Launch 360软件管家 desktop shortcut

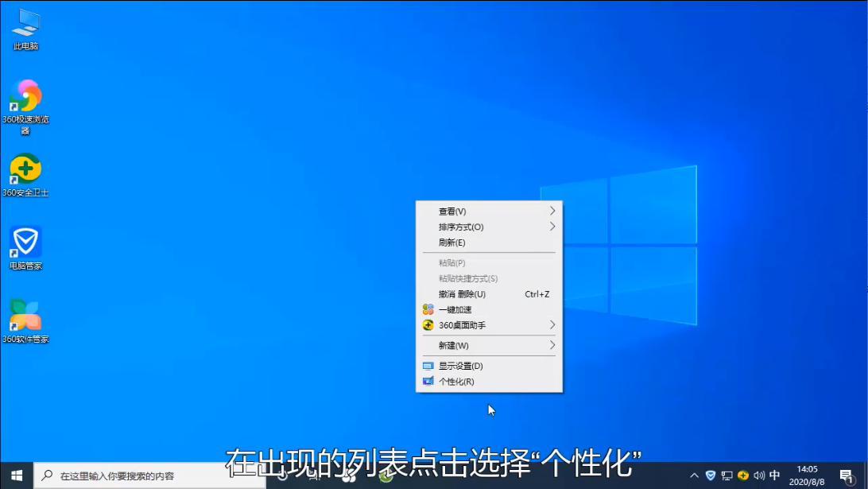click(25, 316)
